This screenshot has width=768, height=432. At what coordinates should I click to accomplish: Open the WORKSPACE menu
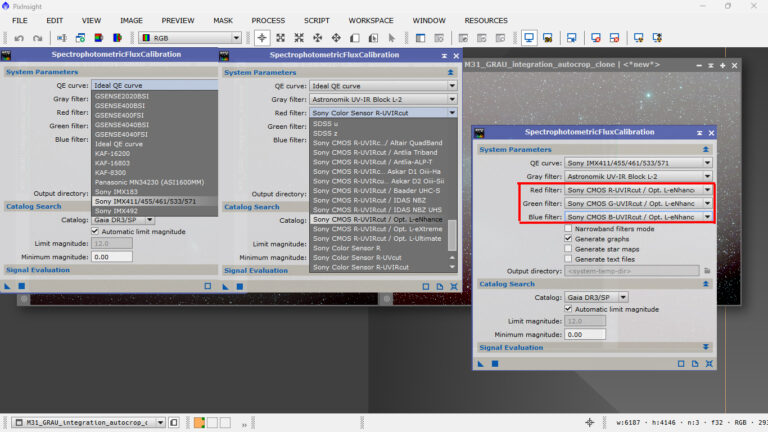click(371, 21)
